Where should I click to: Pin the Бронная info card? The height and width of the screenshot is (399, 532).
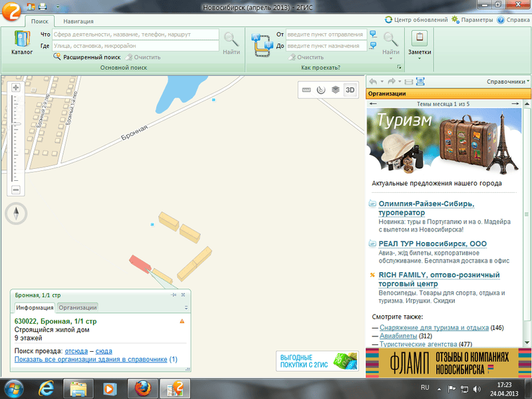point(174,295)
